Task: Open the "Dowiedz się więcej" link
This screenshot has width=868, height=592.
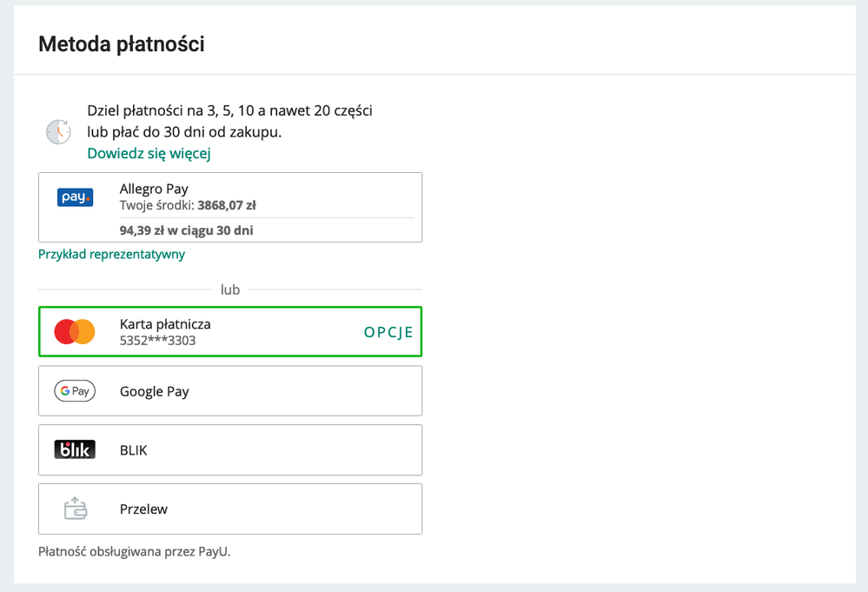Action: pos(149,154)
